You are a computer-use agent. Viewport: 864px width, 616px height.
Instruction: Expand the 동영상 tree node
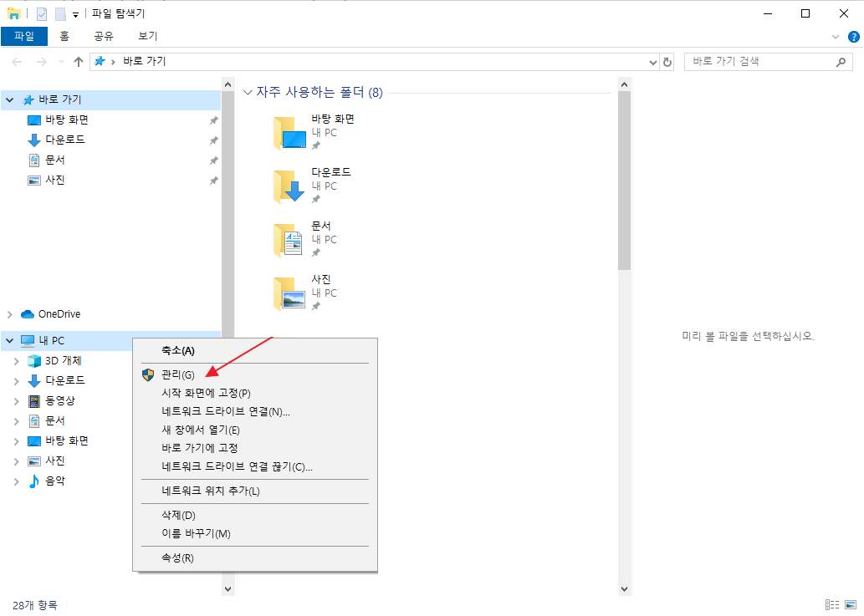click(x=17, y=401)
